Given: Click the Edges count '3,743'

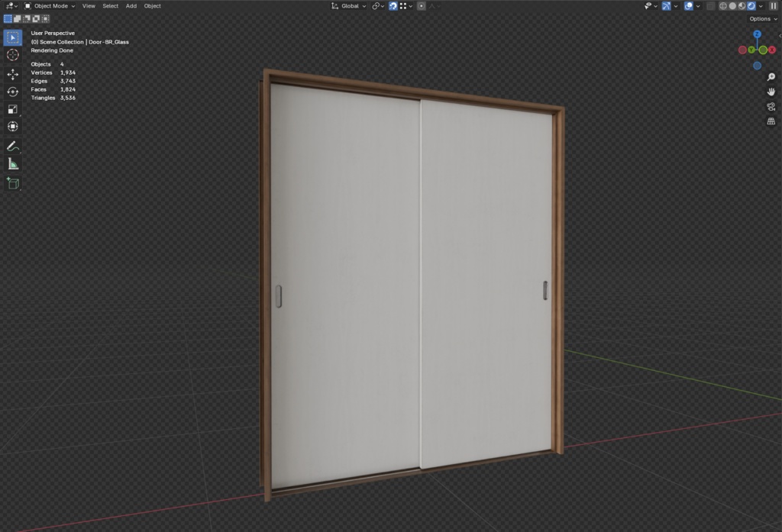Looking at the screenshot, I should pos(68,81).
